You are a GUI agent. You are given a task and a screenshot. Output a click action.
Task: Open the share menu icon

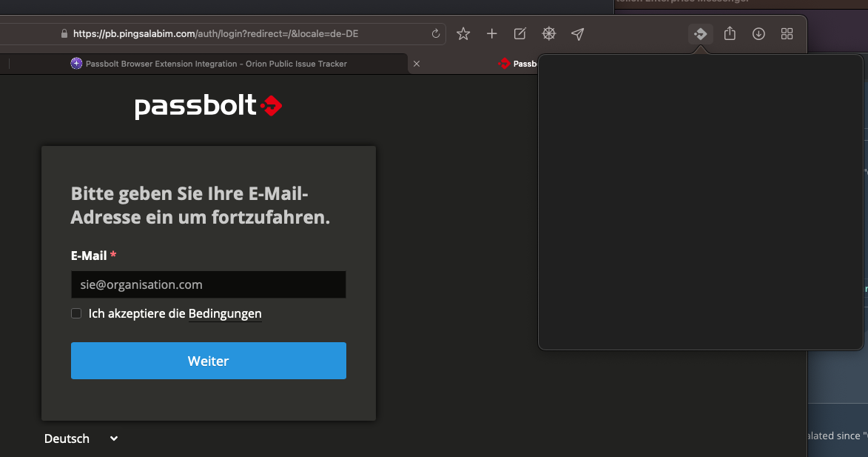click(730, 34)
